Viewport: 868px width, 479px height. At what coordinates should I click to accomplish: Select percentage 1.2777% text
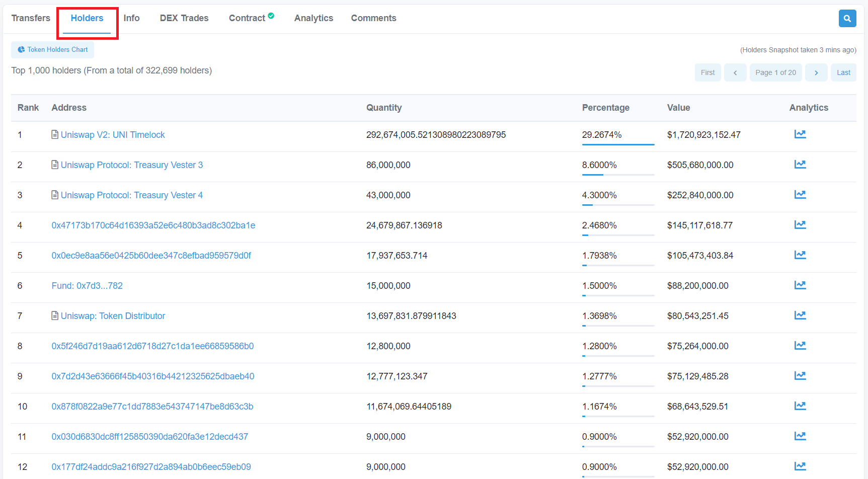tap(599, 376)
